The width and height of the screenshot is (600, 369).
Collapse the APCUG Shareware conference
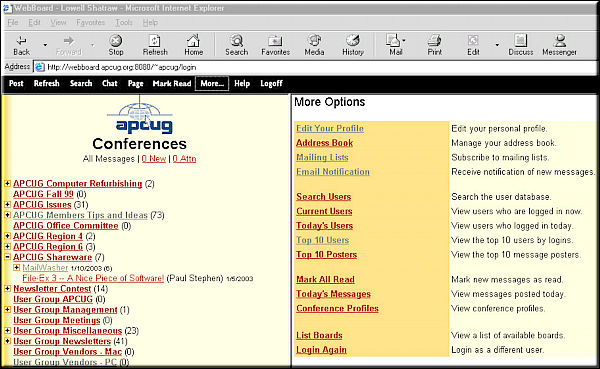click(7, 257)
